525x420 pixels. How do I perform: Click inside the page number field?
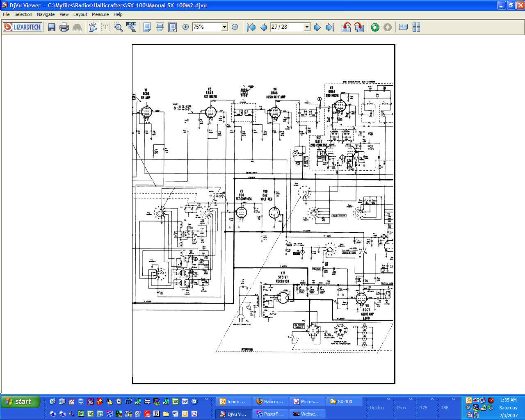click(287, 27)
